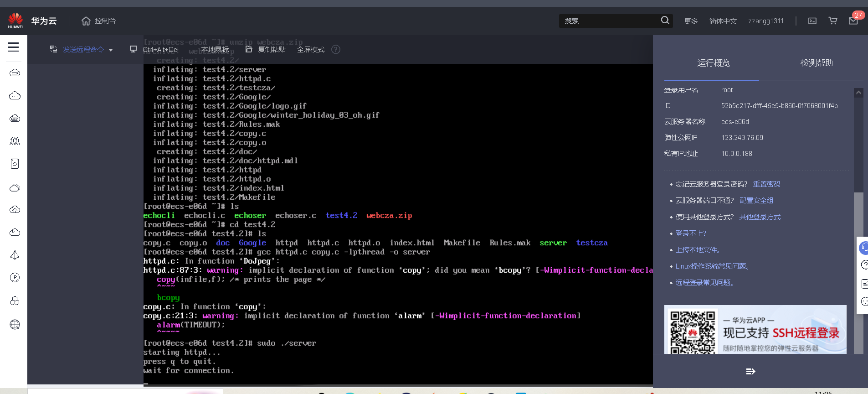Click the Ctrl+Alt+Del toolbar button
868x394 pixels.
tap(154, 49)
